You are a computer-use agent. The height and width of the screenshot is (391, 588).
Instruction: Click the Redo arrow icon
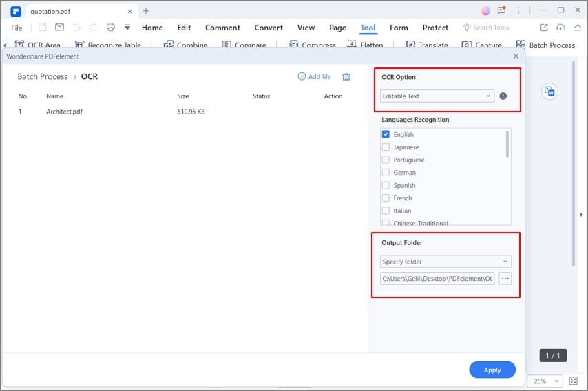pyautogui.click(x=93, y=27)
